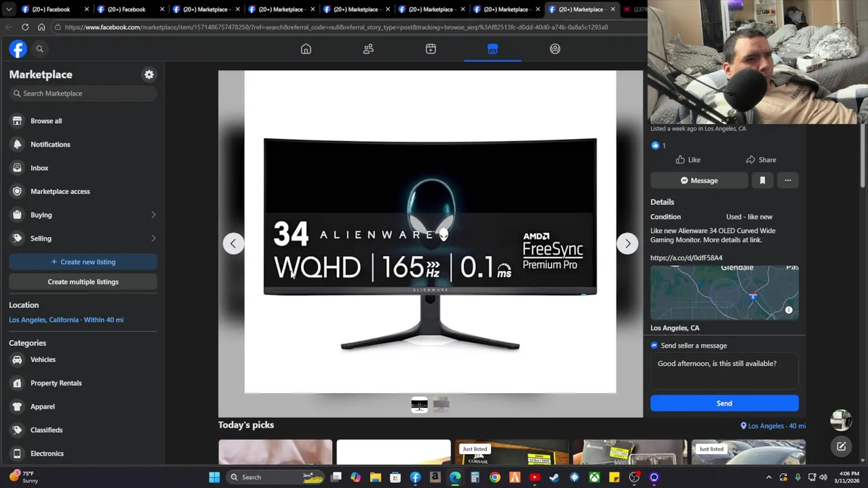
Task: Open Xbox app from the taskbar
Action: (x=594, y=477)
